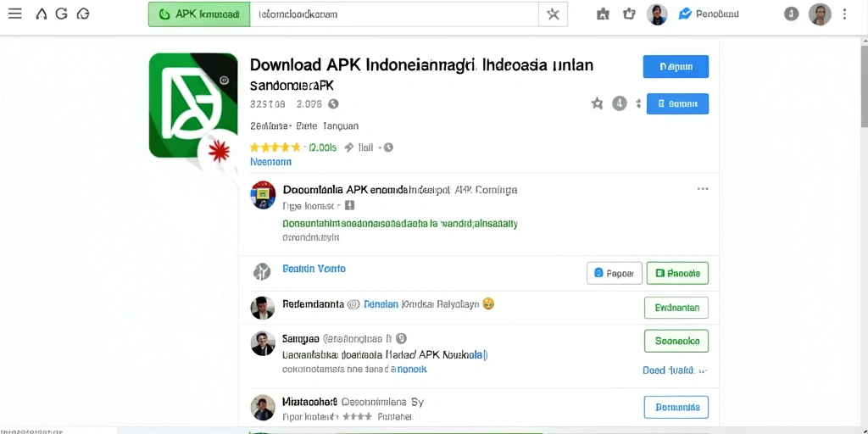The width and height of the screenshot is (868, 434).
Task: Click the large green app logo
Action: click(x=193, y=105)
